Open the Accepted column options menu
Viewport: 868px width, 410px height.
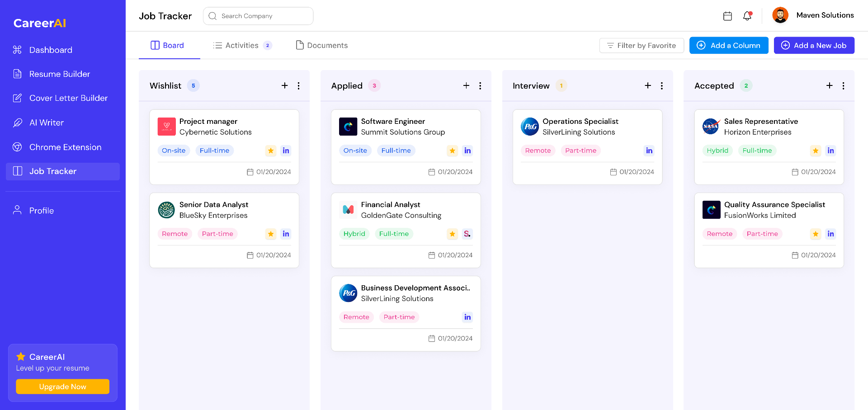844,85
